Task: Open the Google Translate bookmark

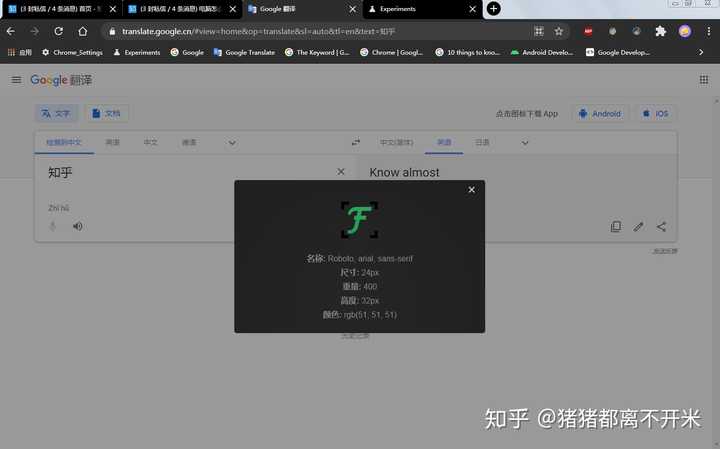Action: 244,52
